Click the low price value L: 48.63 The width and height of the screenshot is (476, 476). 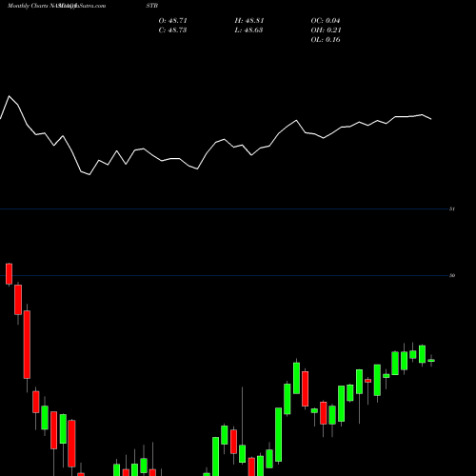(248, 30)
